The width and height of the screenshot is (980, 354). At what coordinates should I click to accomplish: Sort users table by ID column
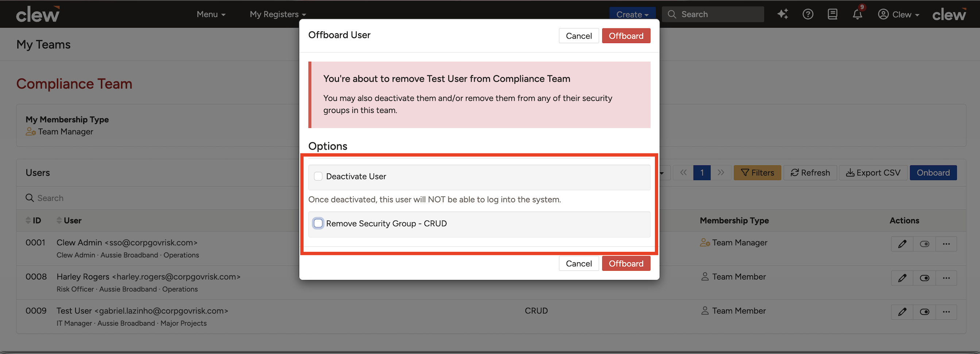(33, 220)
